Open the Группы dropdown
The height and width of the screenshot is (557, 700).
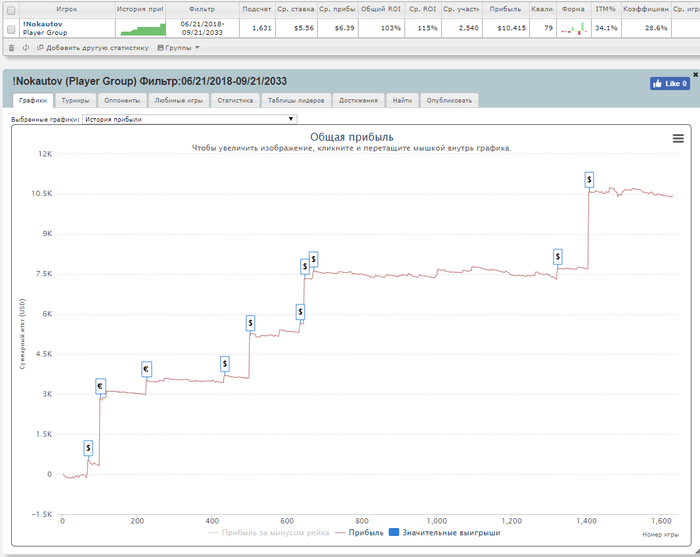click(179, 48)
